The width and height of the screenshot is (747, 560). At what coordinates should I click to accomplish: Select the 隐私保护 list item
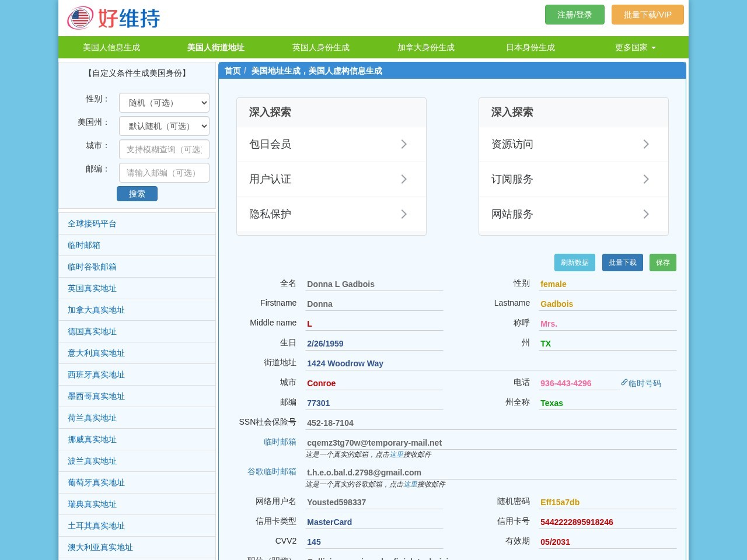(x=331, y=214)
